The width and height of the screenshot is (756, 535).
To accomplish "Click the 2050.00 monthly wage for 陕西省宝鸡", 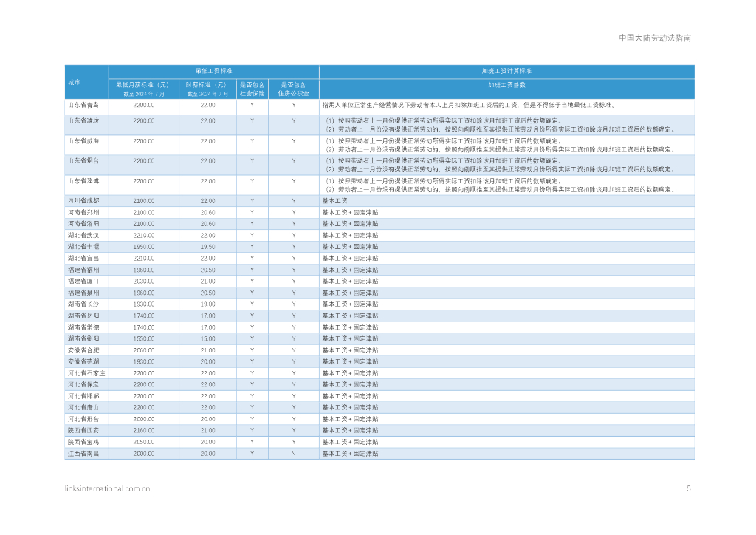I will pyautogui.click(x=144, y=443).
